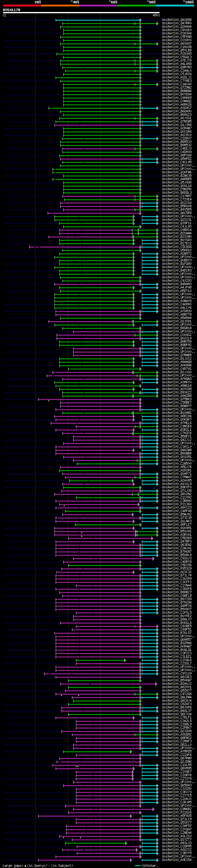The width and height of the screenshot is (197, 868).
Task: Click the red 20% identity color segment
Action: click(22, 6)
